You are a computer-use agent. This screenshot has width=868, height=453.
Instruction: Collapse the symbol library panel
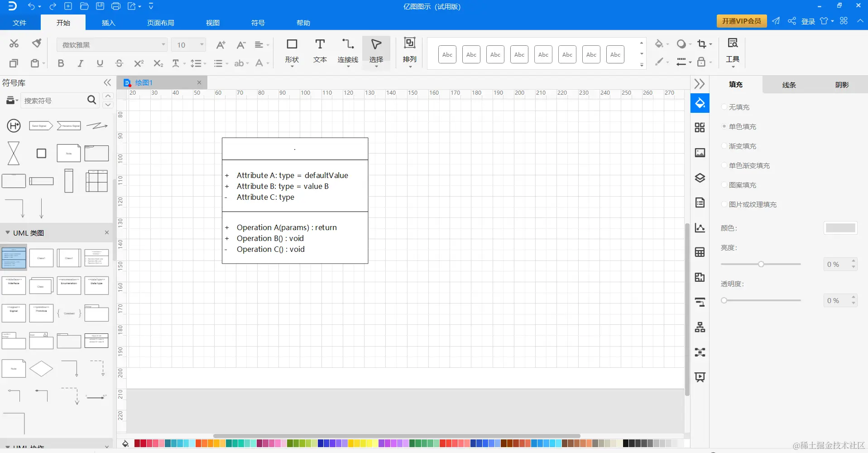[107, 82]
